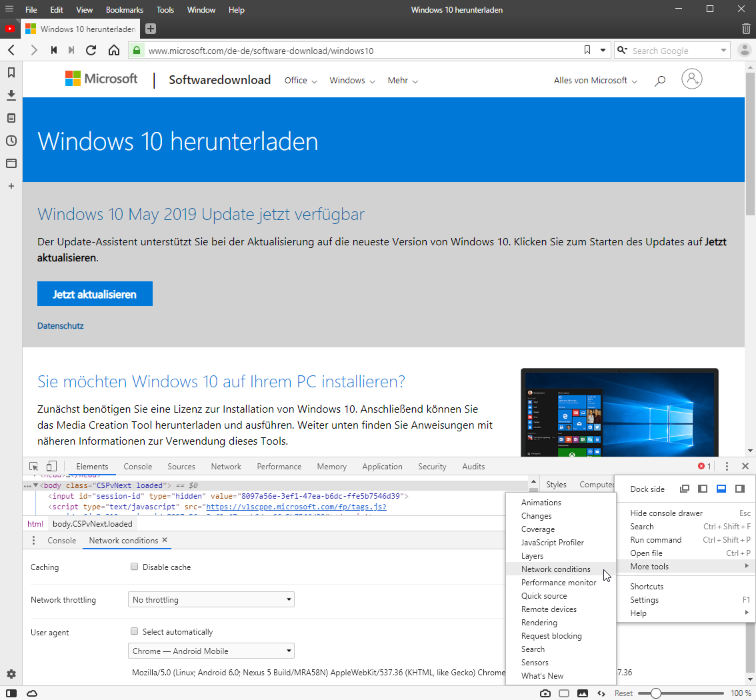
Task: Click the sync cloud icon
Action: click(32, 693)
